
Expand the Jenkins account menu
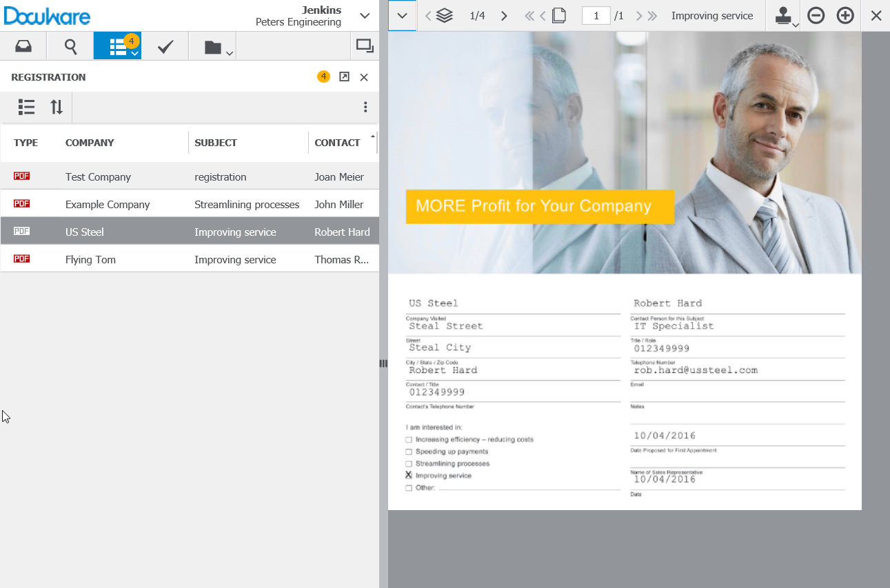pos(365,15)
